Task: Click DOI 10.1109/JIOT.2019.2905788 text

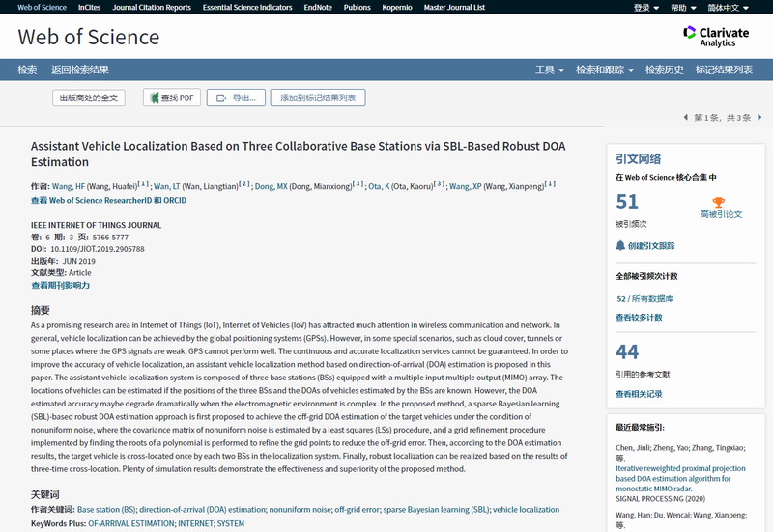Action: point(97,249)
